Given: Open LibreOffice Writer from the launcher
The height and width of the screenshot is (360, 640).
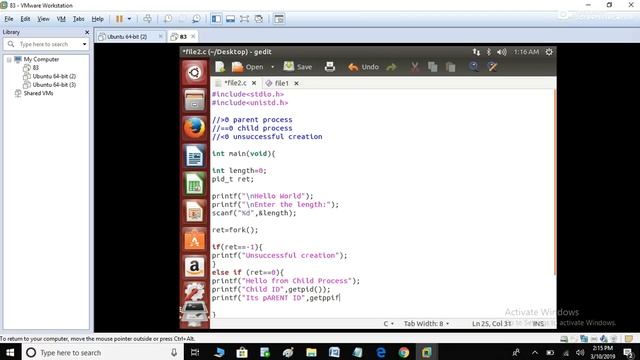Looking at the screenshot, I should tap(194, 156).
